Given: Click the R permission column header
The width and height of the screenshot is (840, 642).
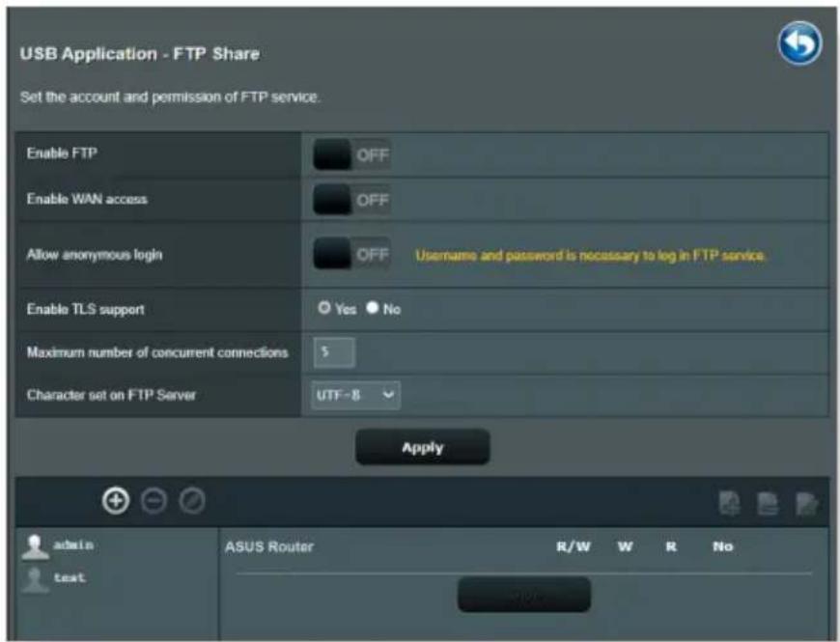Looking at the screenshot, I should click(x=671, y=546).
